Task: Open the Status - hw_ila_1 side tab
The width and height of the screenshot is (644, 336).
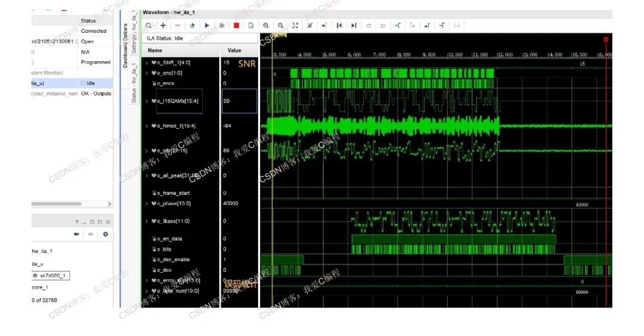Action: (x=134, y=83)
